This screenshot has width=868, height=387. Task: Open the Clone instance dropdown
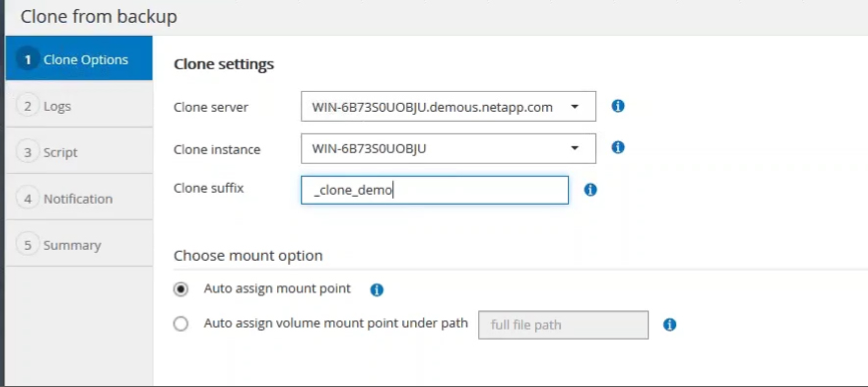coord(448,148)
